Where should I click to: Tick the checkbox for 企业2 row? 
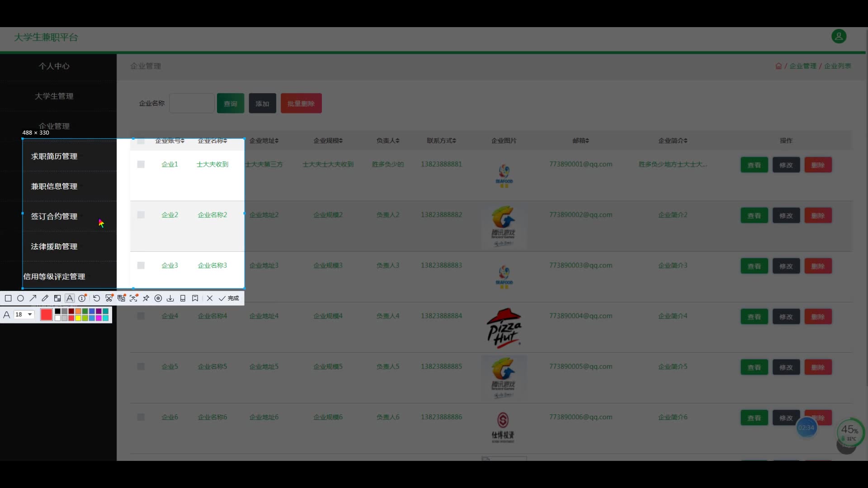pyautogui.click(x=141, y=215)
